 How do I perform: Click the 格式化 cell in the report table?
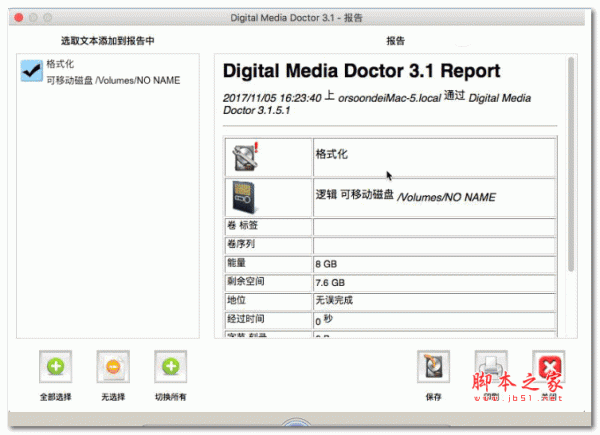(x=435, y=157)
